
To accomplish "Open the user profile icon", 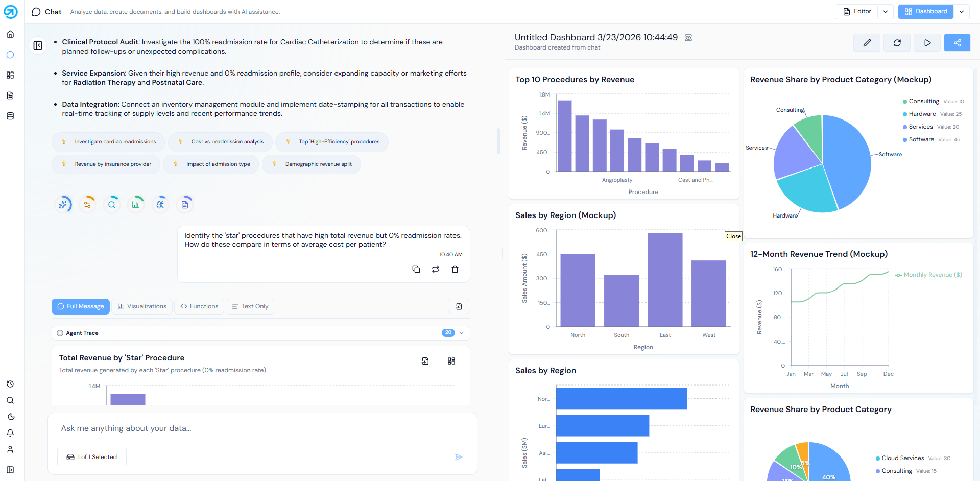I will tap(10, 449).
